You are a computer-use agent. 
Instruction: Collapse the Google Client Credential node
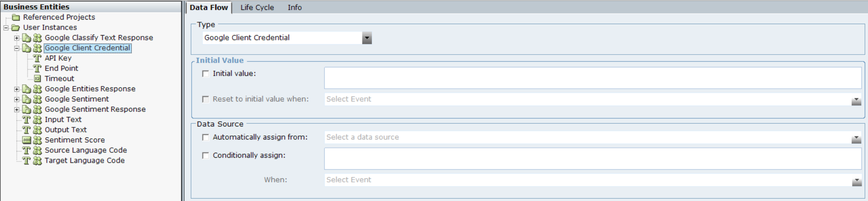17,48
